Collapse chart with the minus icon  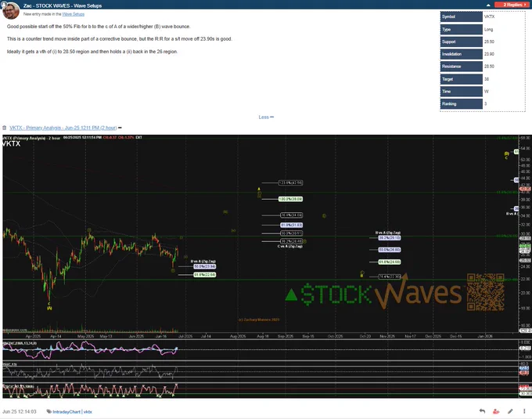(x=120, y=128)
